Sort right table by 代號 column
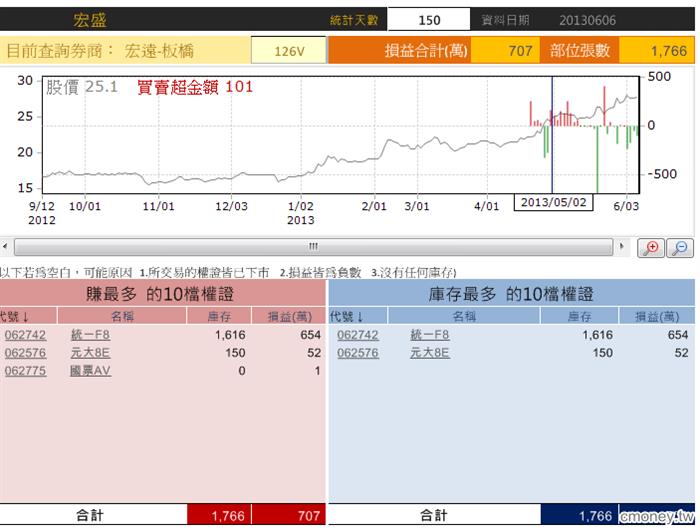 349,316
